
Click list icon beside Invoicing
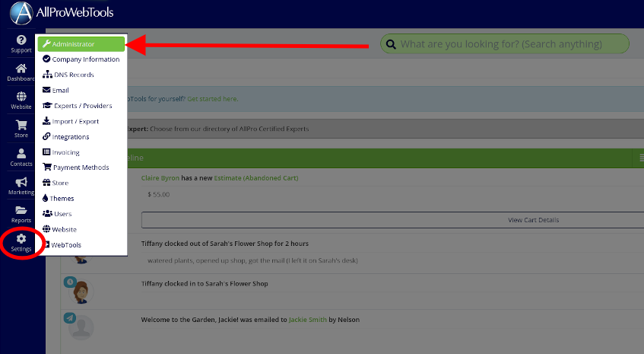pos(46,151)
